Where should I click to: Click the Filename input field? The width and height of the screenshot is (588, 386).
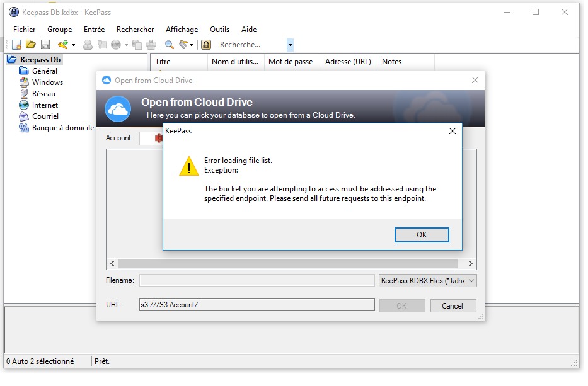(257, 280)
